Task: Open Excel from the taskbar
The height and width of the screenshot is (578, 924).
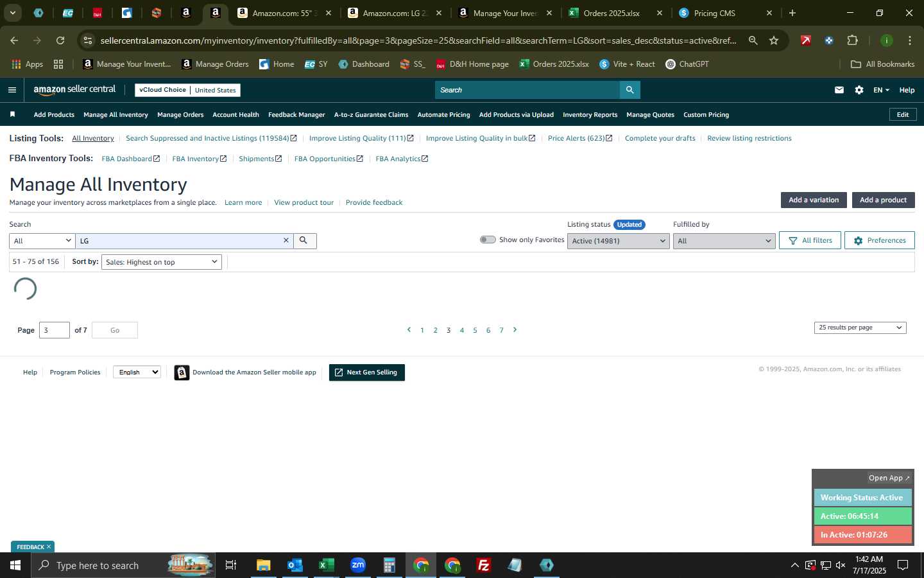Action: [x=326, y=565]
